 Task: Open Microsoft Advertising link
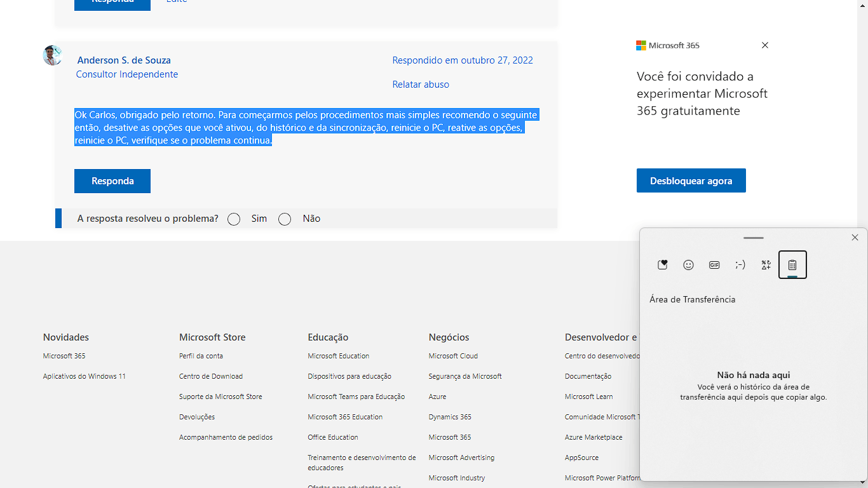coord(461,457)
